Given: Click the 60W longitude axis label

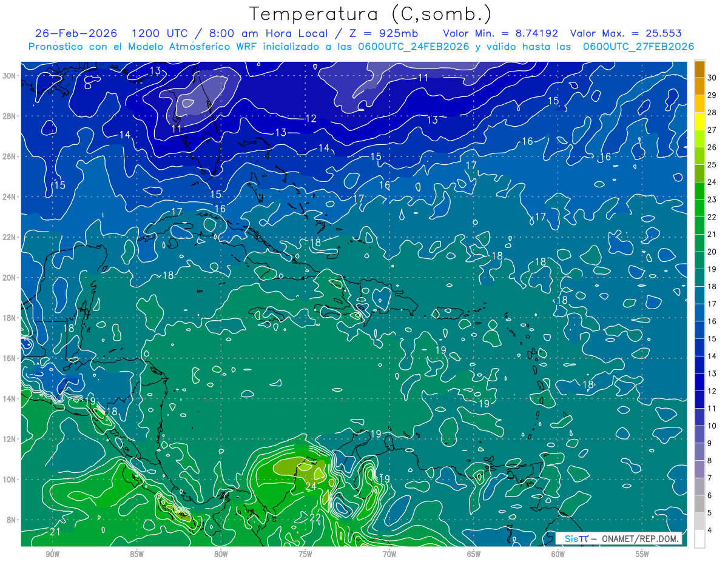Looking at the screenshot, I should click(558, 554).
